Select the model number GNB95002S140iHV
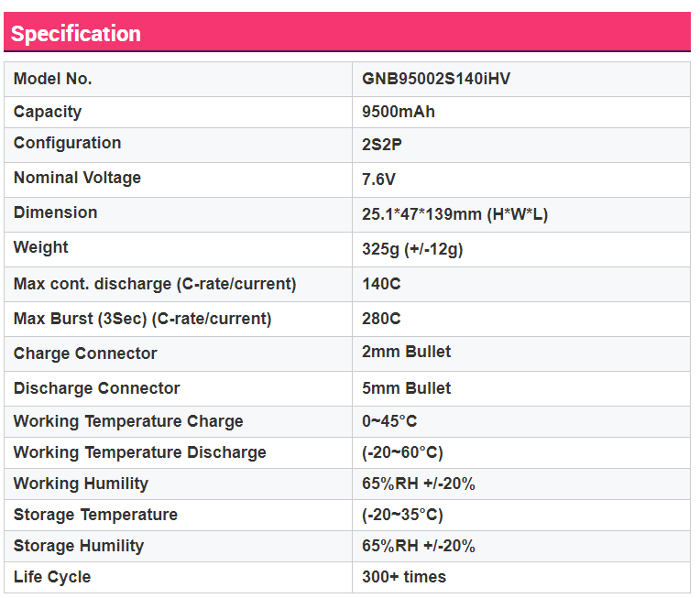Viewport: 700px width, 598px height. [436, 79]
